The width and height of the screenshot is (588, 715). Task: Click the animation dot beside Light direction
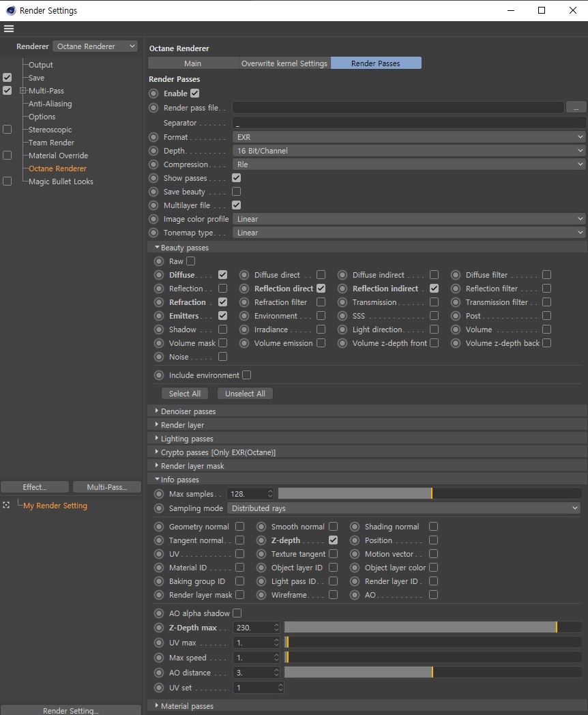pos(342,330)
